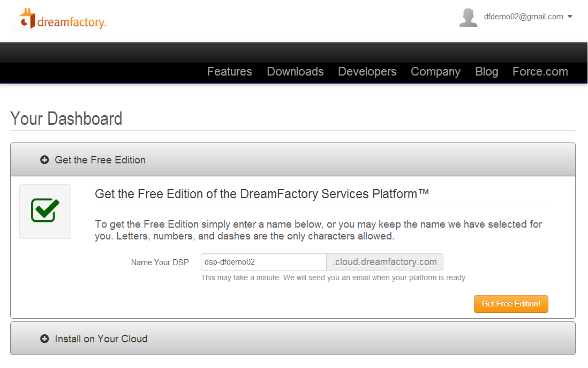This screenshot has height=368, width=588.
Task: Click the Get Free Edition! button
Action: [511, 304]
